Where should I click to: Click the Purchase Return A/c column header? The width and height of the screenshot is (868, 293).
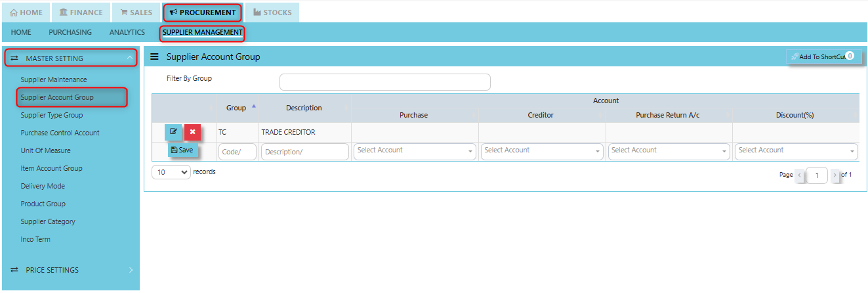coord(668,115)
